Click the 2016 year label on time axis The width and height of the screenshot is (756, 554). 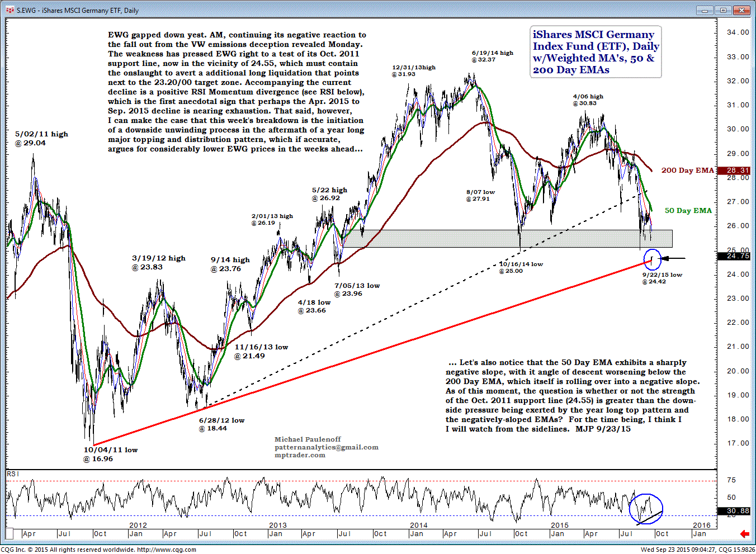(x=701, y=525)
